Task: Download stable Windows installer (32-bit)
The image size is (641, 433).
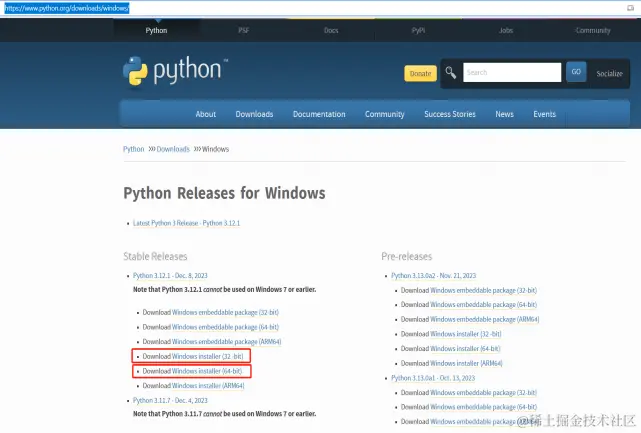Action: tap(208, 357)
